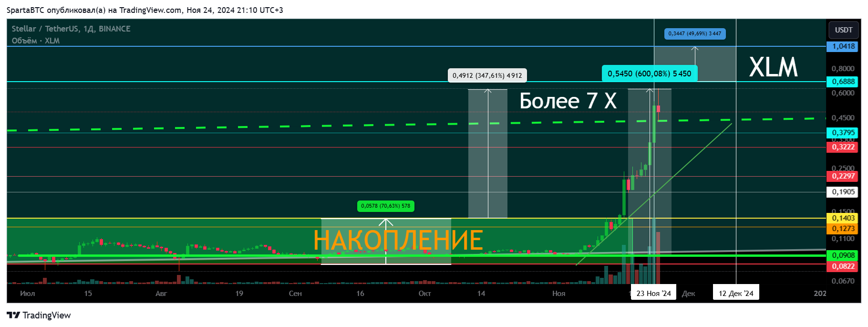Click the USDT currency button
The width and height of the screenshot is (868, 327).
(x=843, y=30)
